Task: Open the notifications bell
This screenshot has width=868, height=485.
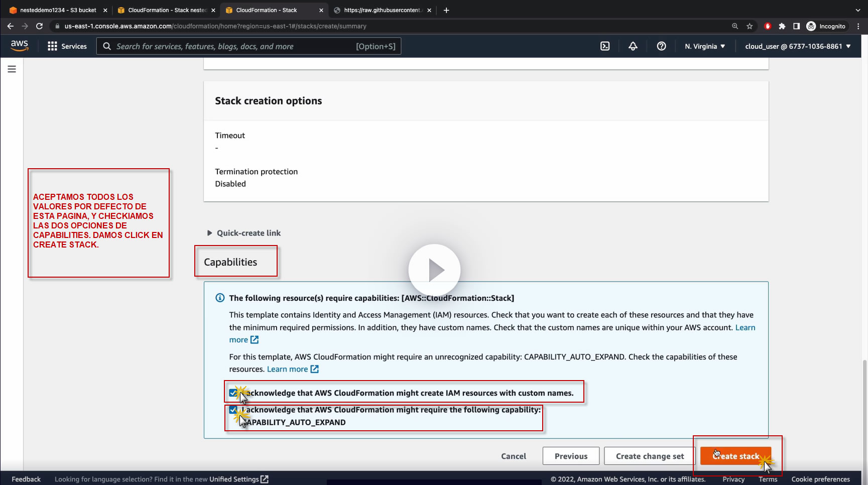Action: tap(633, 46)
